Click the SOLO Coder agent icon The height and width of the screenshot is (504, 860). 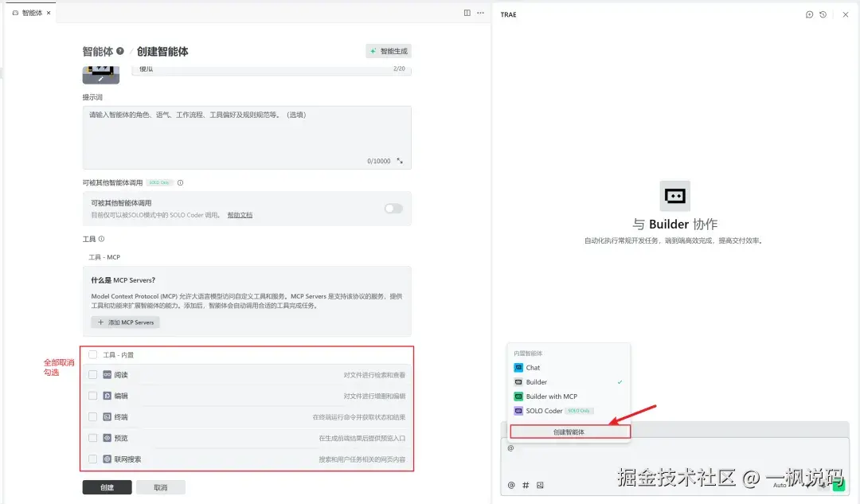pyautogui.click(x=518, y=411)
